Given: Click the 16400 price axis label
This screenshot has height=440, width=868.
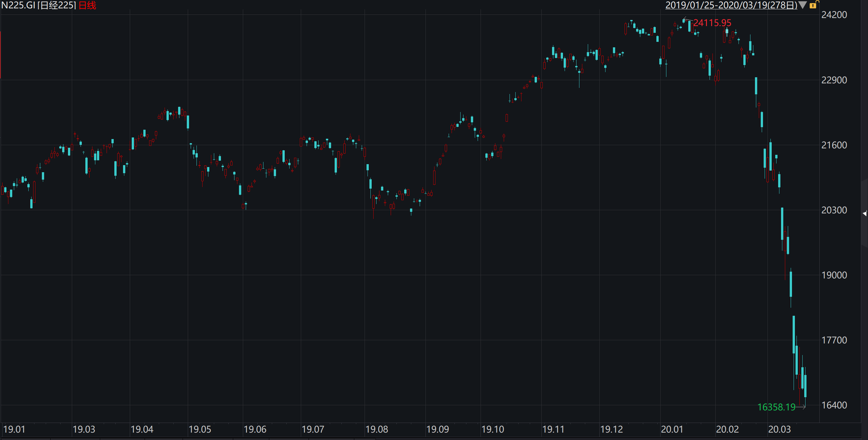Looking at the screenshot, I should coord(834,405).
